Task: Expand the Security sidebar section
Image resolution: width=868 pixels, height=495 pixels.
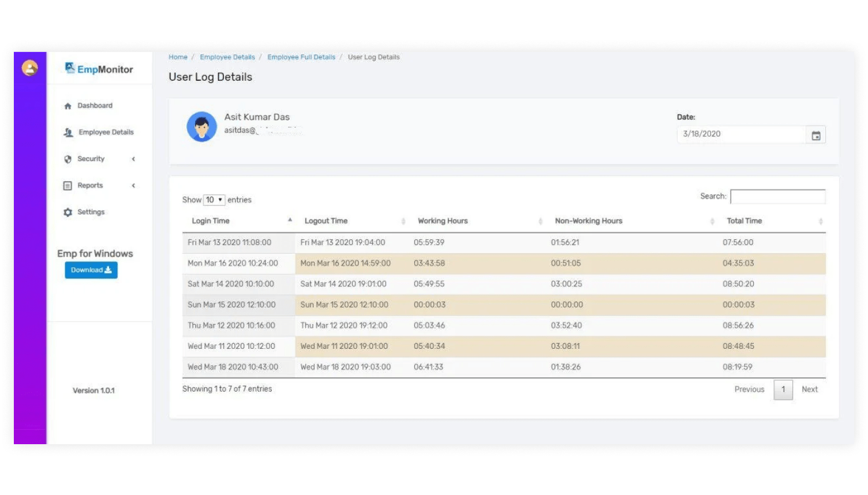Action: coord(133,159)
